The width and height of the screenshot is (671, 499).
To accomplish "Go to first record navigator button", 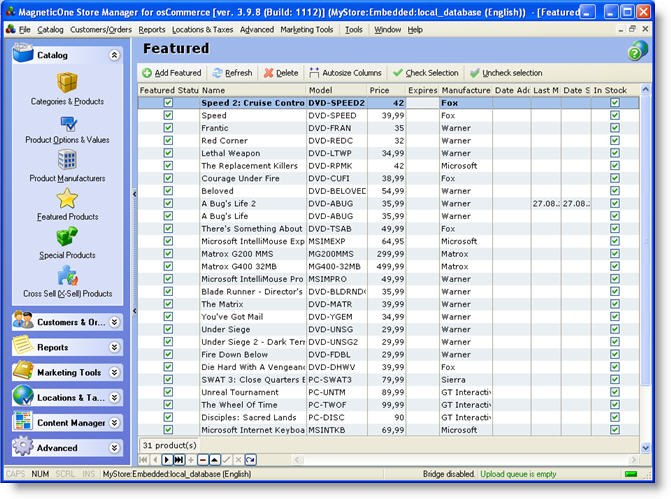I will click(x=143, y=460).
